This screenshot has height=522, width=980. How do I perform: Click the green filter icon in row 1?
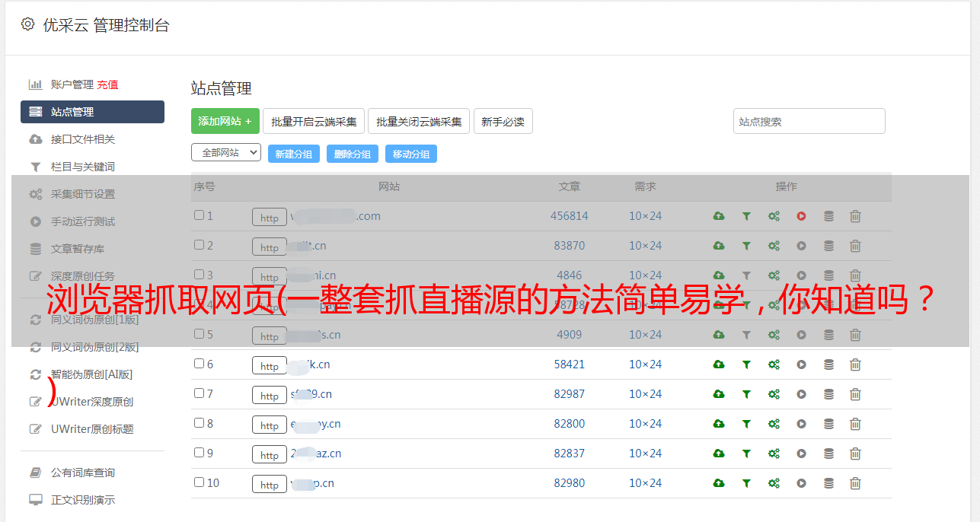point(746,216)
